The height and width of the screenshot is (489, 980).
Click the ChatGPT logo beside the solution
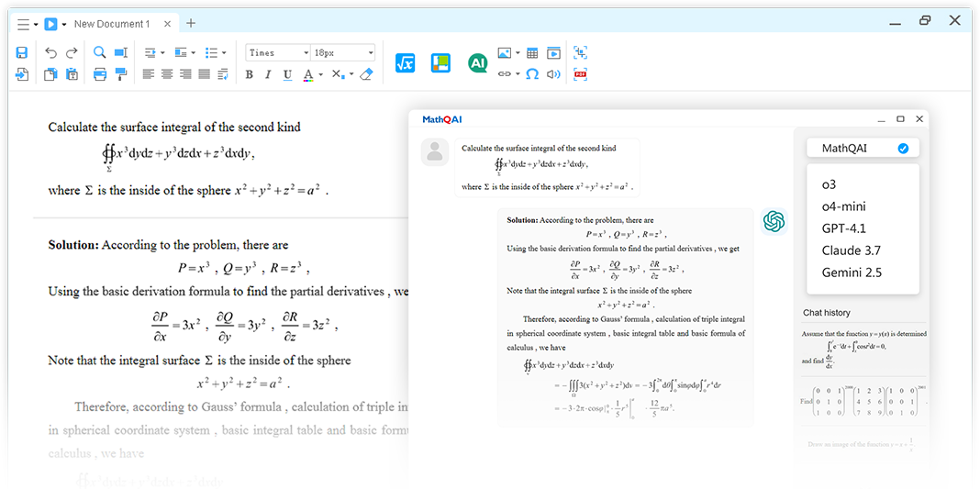pyautogui.click(x=774, y=220)
